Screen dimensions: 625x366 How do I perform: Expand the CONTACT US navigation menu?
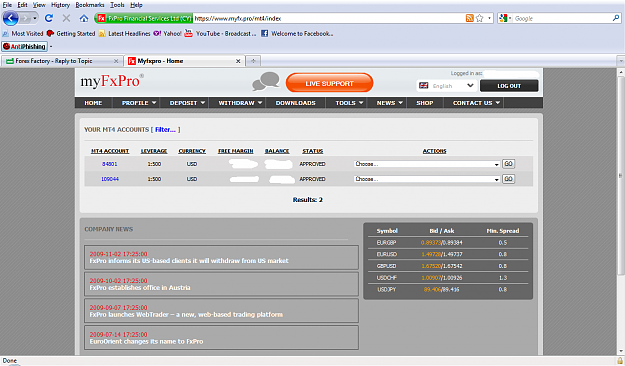click(x=476, y=103)
